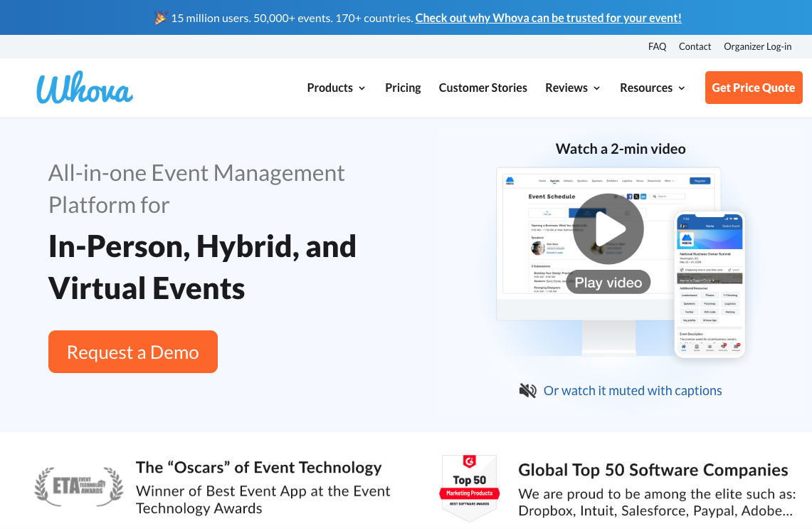Viewport: 812px width, 529px height.
Task: Open Customer Stories
Action: pos(483,88)
